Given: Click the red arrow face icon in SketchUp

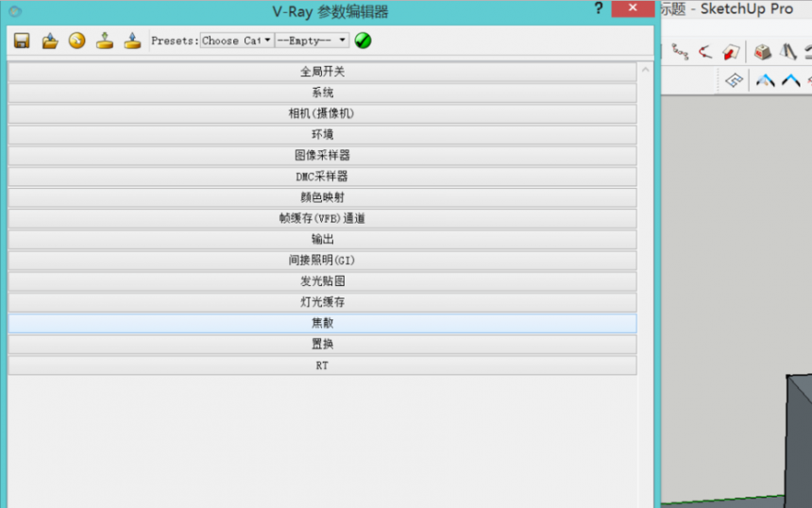Looking at the screenshot, I should (x=731, y=52).
